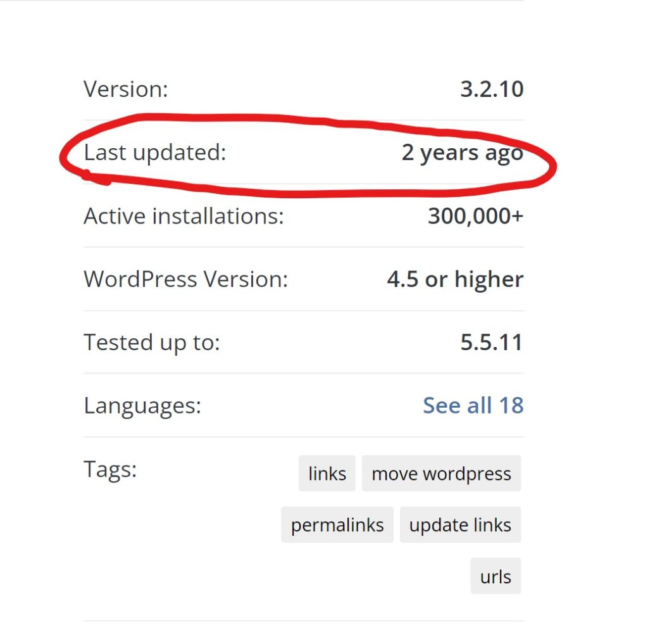
Task: Click the Active installations label
Action: [x=184, y=216]
